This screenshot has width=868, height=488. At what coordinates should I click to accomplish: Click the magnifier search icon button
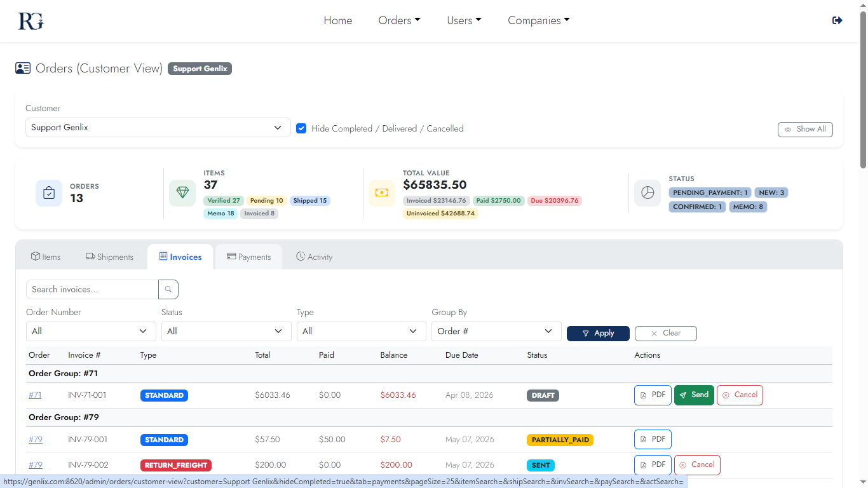(168, 289)
